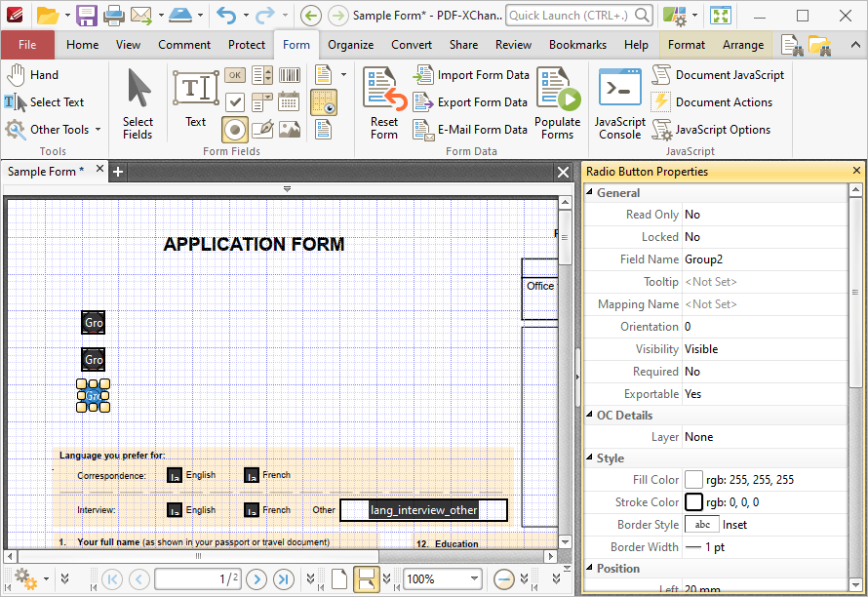Collapse the Position properties section
Image resolution: width=868 pixels, height=597 pixels.
[x=589, y=568]
